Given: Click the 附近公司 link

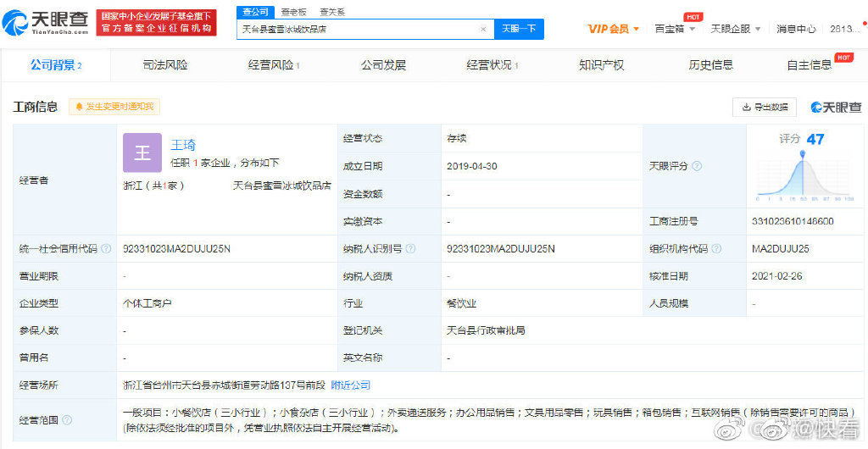Looking at the screenshot, I should point(351,385).
